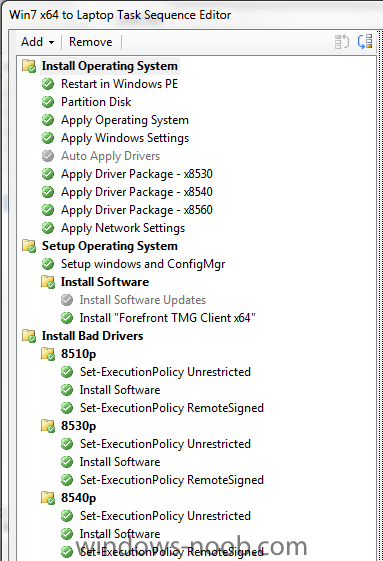Screen dimensions: 383x561
Task: Click the Remove button in the toolbar
Action: (x=91, y=42)
